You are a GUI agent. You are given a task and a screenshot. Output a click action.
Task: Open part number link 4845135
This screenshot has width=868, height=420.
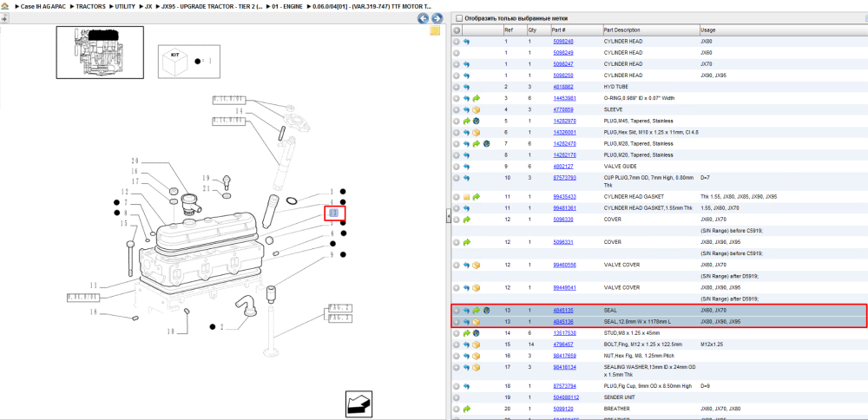pos(563,311)
